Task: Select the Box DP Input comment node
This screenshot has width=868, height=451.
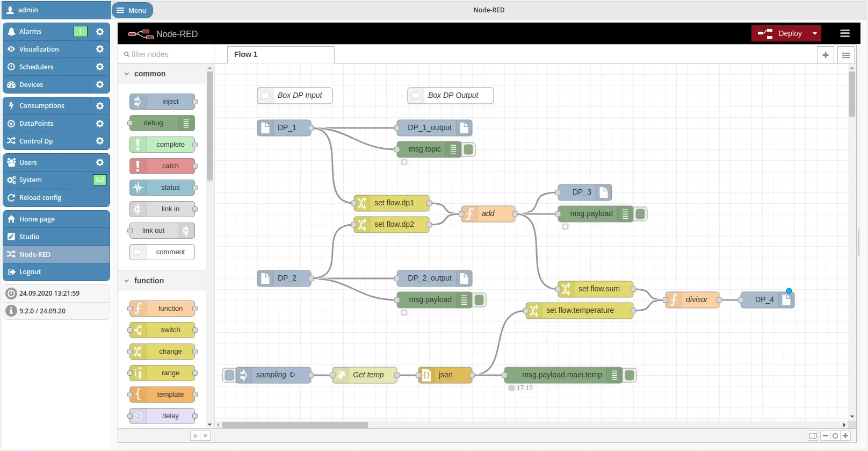Action: [294, 96]
